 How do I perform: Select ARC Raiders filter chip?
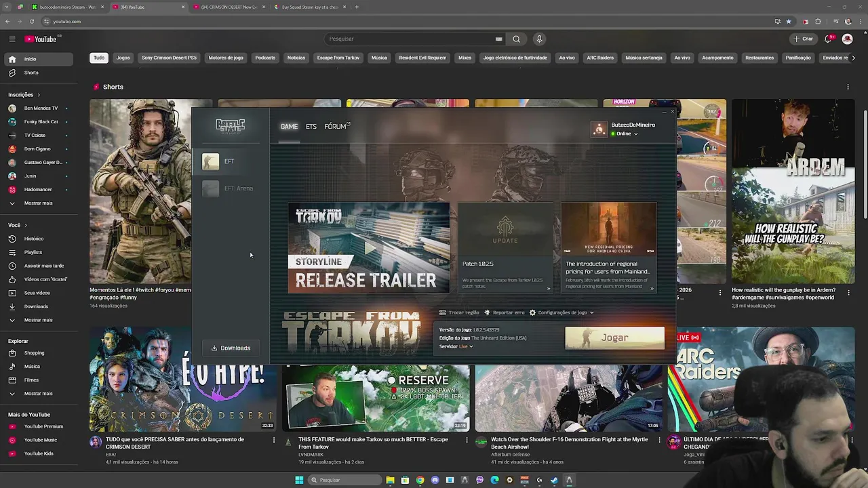(x=600, y=58)
